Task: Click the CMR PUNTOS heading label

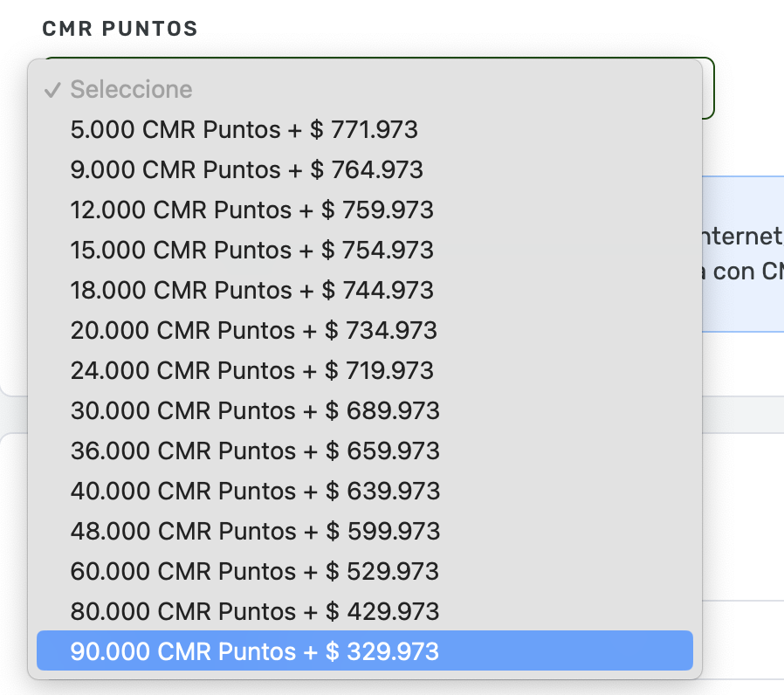Action: [120, 29]
